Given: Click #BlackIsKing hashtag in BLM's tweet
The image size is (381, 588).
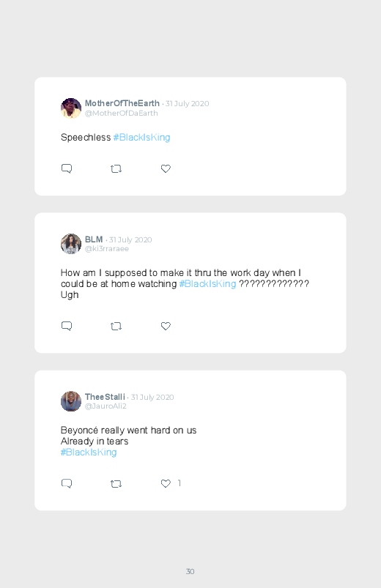Looking at the screenshot, I should pos(207,283).
